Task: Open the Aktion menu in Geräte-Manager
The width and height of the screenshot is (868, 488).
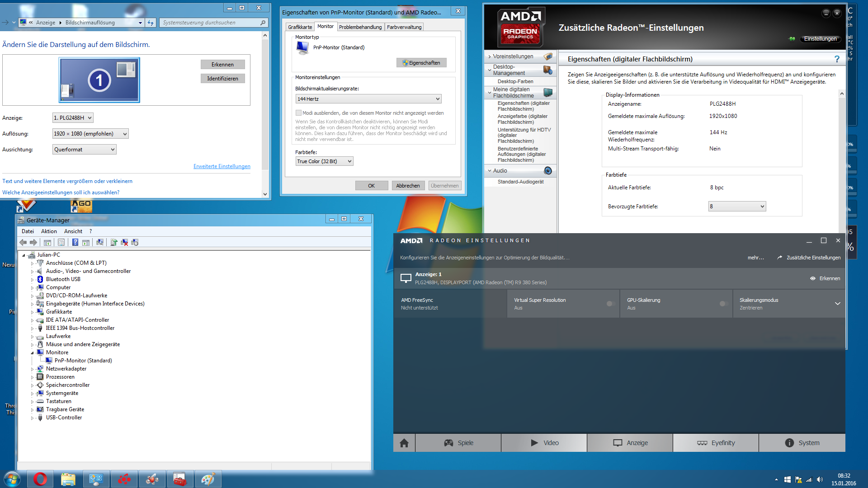Action: (x=49, y=231)
